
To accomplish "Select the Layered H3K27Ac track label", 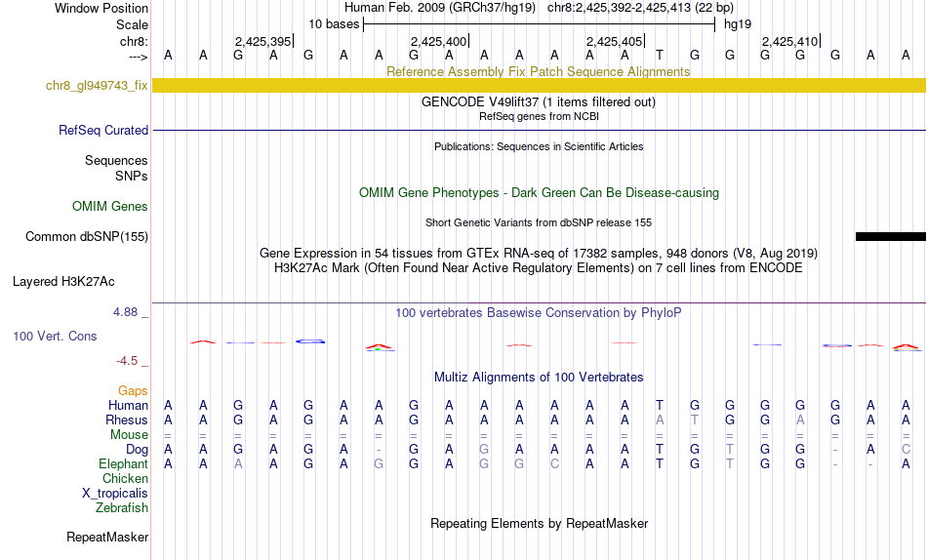I will click(x=63, y=282).
